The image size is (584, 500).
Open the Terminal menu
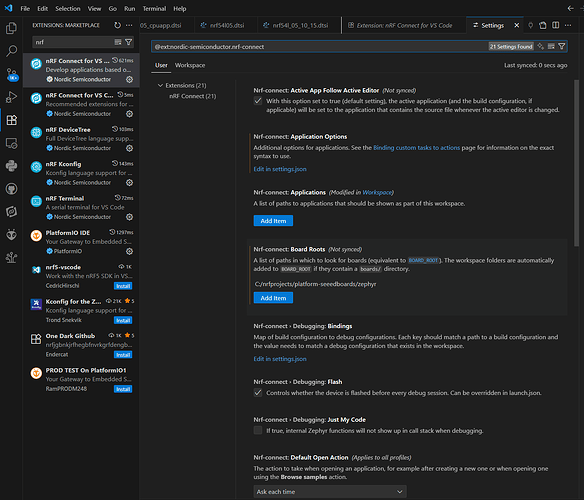click(x=154, y=8)
